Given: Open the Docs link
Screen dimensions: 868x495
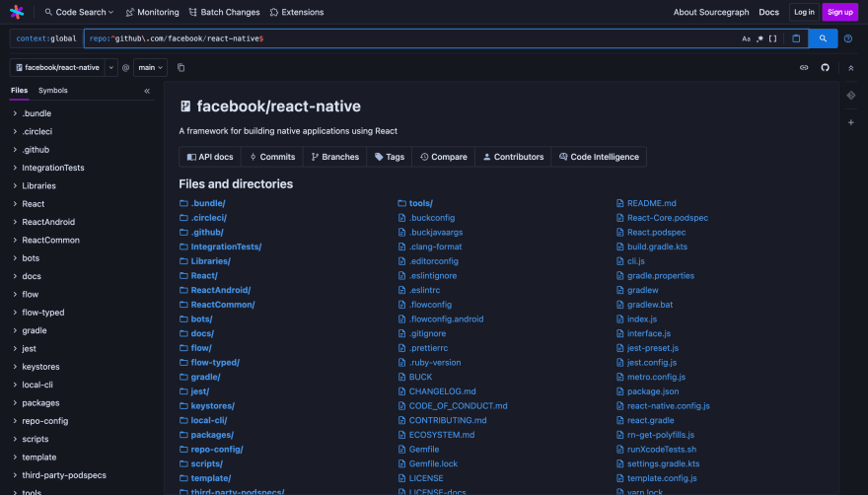Looking at the screenshot, I should click(768, 12).
